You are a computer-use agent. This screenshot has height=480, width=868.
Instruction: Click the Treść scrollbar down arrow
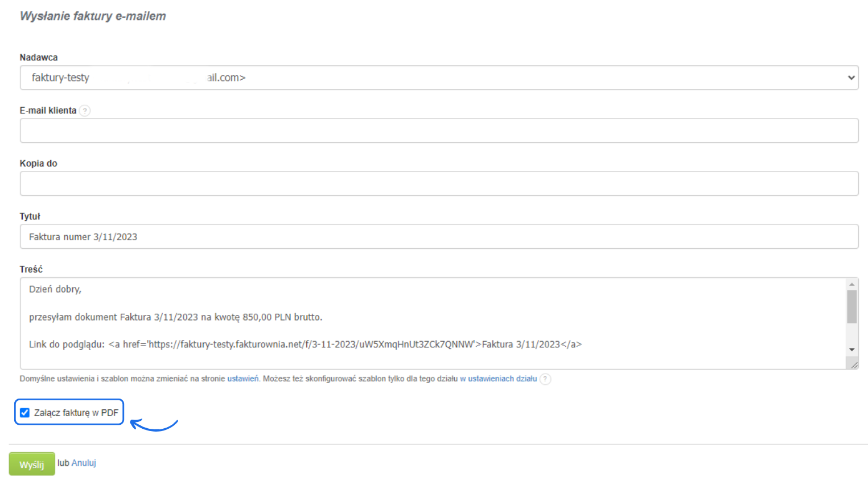point(852,350)
